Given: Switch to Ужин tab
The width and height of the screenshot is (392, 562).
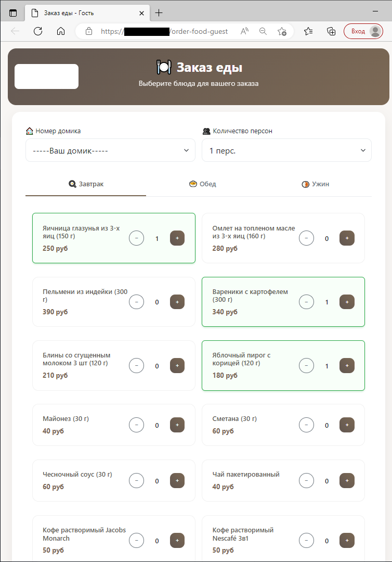Looking at the screenshot, I should coord(315,184).
